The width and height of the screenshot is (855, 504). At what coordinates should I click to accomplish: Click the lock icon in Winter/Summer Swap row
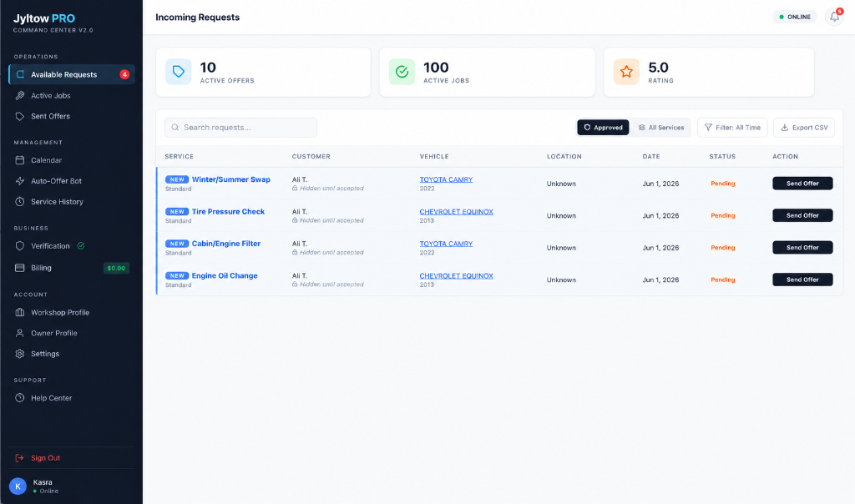(x=295, y=188)
